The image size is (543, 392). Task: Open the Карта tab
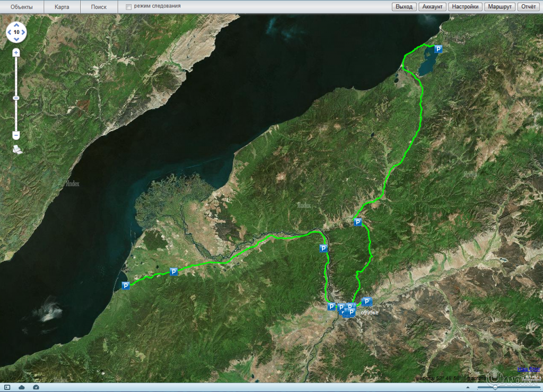pos(62,7)
